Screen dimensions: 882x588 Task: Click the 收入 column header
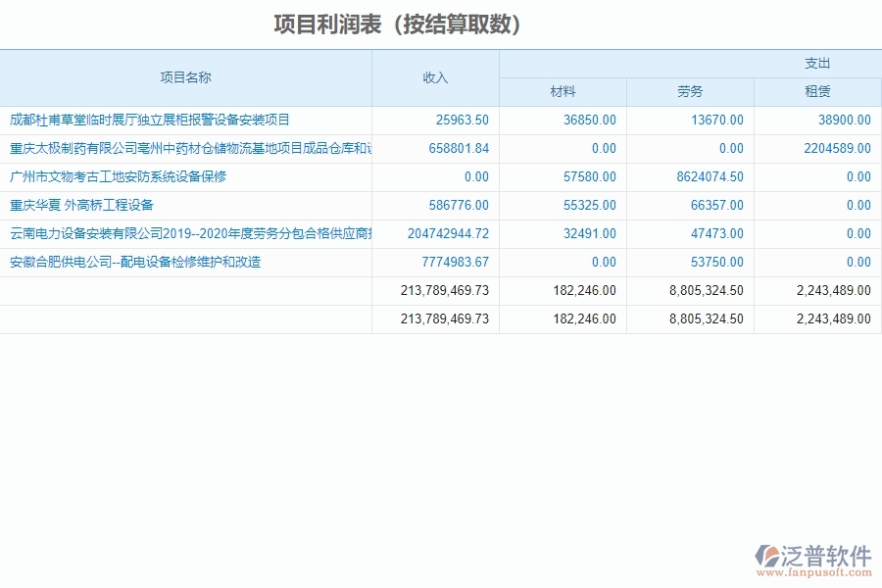435,78
